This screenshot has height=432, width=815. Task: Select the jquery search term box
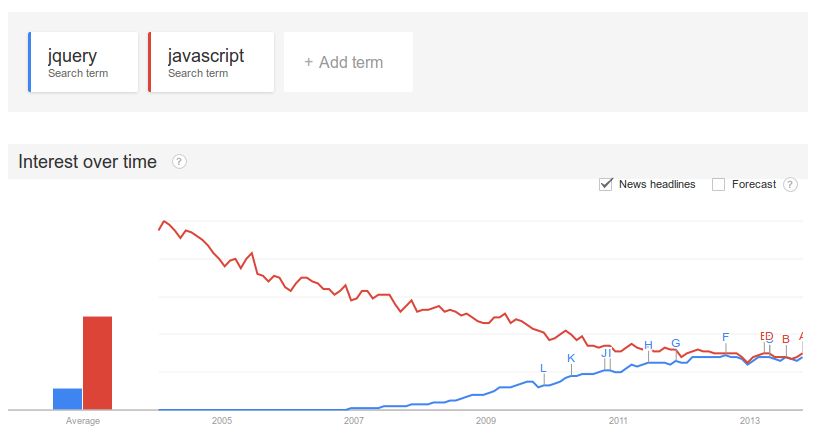click(83, 62)
